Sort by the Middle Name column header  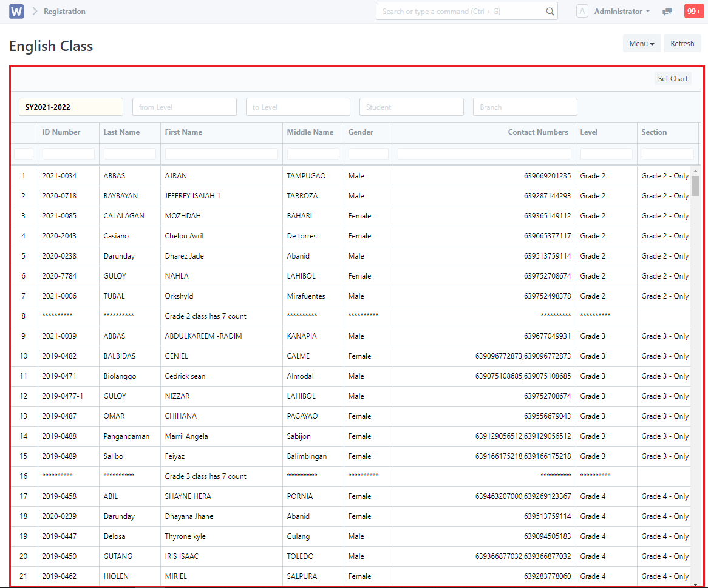tap(313, 132)
